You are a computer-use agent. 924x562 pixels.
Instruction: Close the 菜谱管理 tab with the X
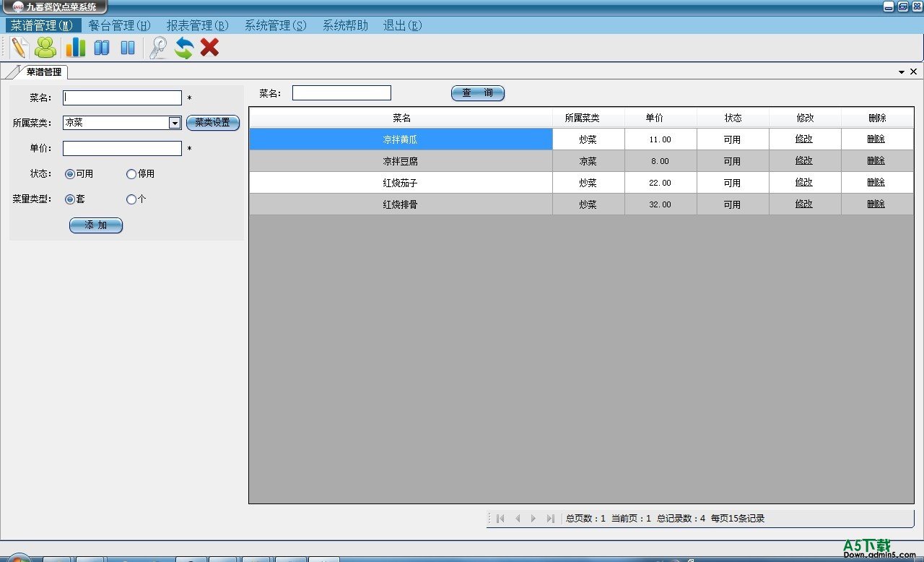[x=913, y=72]
